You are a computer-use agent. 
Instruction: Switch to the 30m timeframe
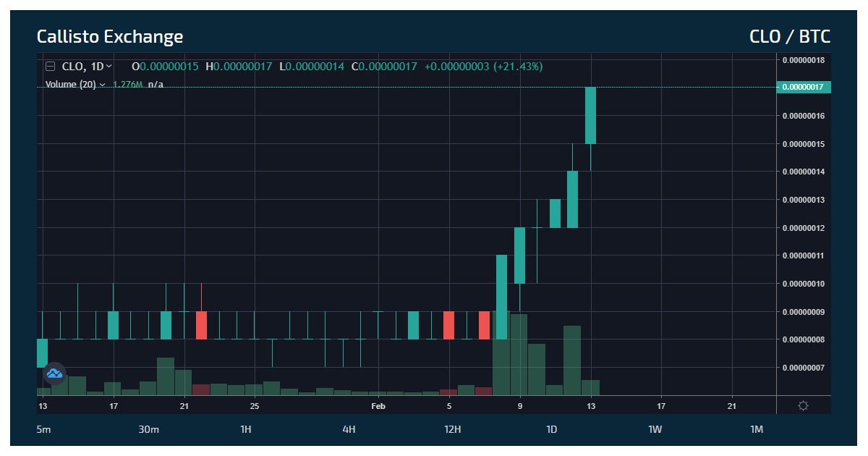(x=148, y=430)
